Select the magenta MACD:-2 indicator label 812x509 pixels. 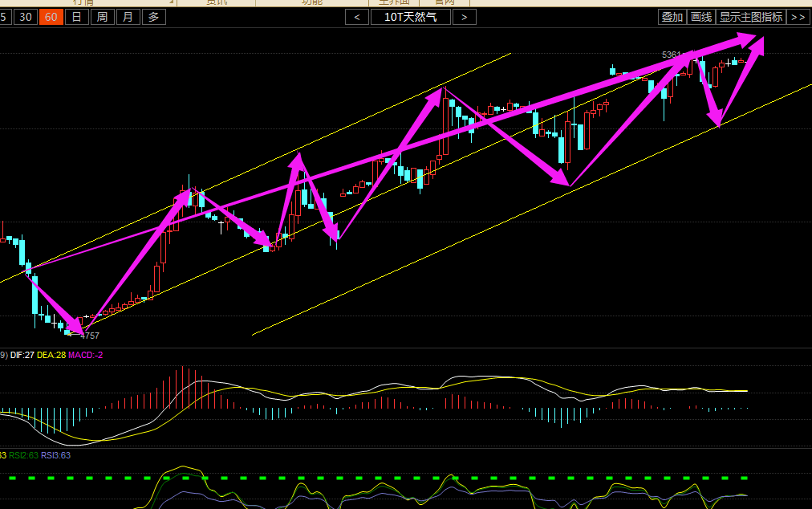point(86,355)
